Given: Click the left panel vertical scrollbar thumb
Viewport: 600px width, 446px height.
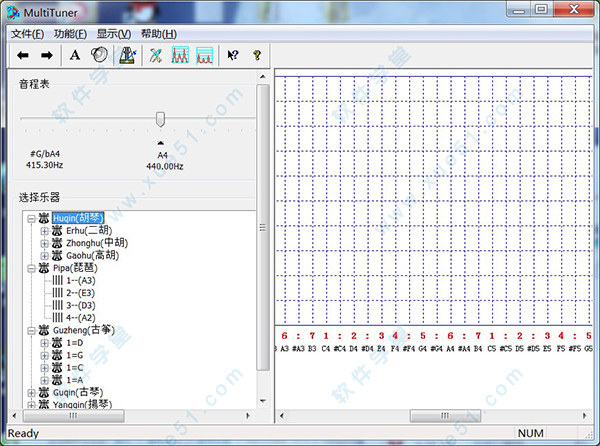Looking at the screenshot, I should (263, 228).
